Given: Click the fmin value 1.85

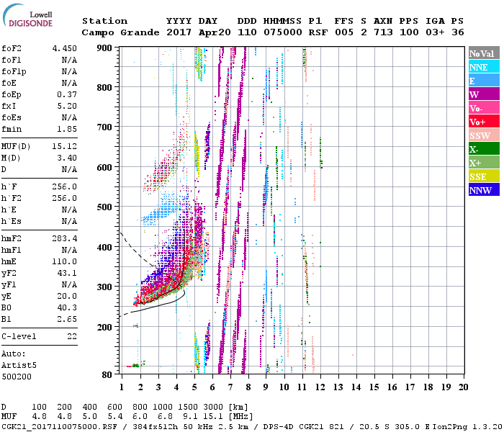Looking at the screenshot, I should pos(67,129).
